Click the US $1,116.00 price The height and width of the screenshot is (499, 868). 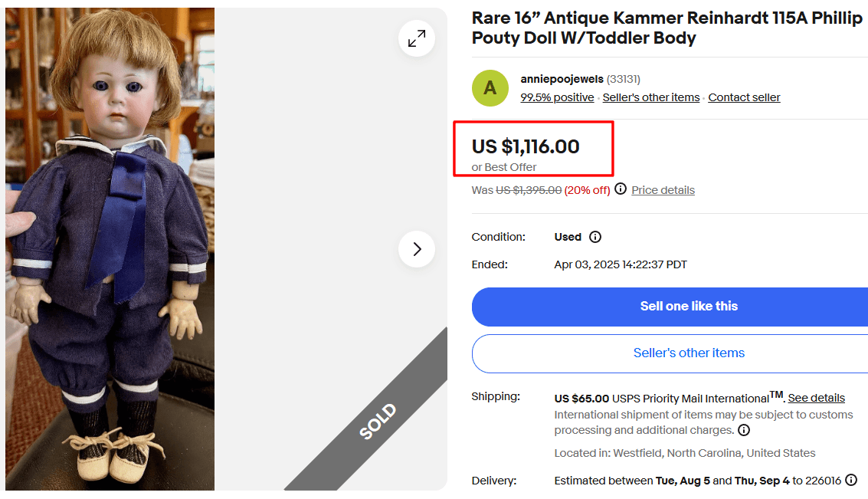pos(526,146)
